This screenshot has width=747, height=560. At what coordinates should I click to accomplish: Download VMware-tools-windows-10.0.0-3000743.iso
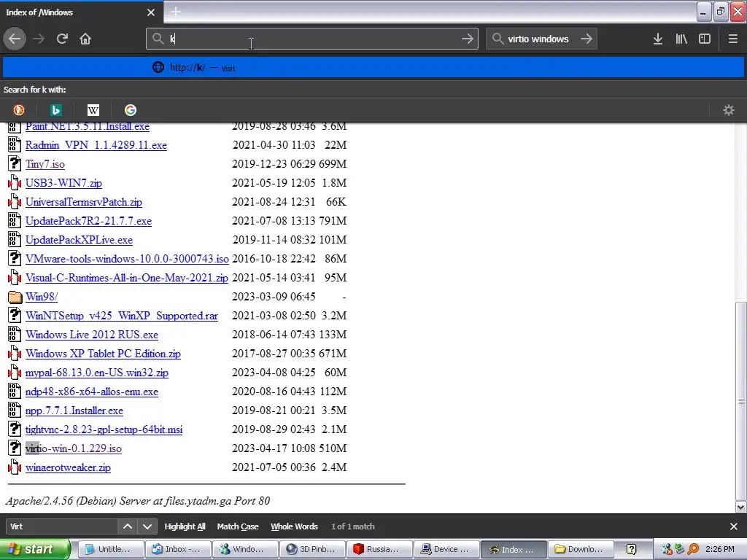(x=127, y=259)
